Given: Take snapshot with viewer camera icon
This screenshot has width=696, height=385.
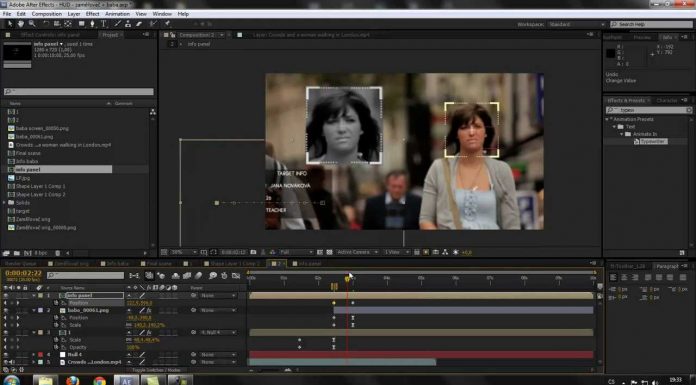Looking at the screenshot, I should coord(253,252).
